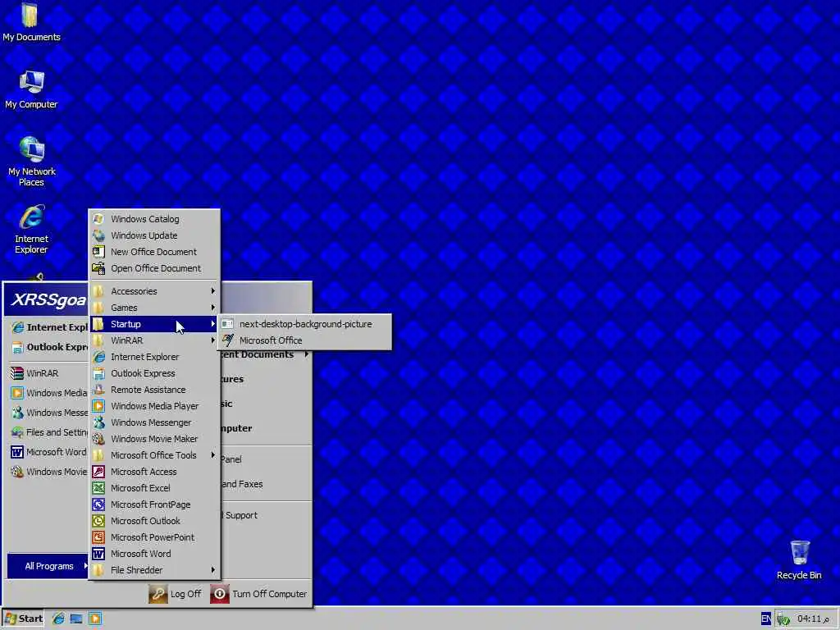Click the Microsoft Outlook clock icon

tap(98, 521)
